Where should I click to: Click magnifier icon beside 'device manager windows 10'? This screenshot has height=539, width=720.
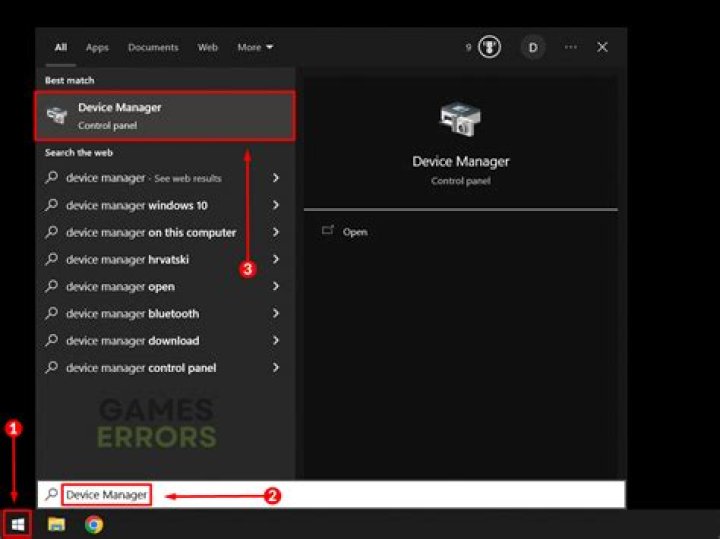pyautogui.click(x=51, y=205)
